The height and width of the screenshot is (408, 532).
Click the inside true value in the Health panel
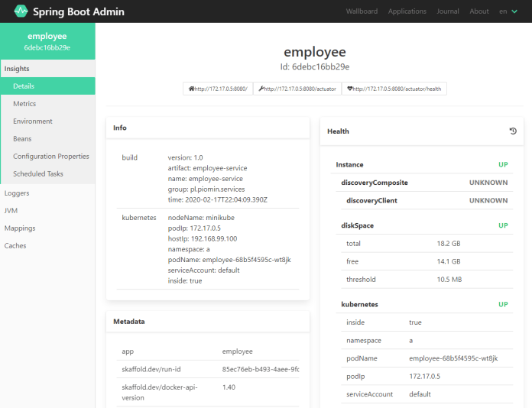coord(415,322)
